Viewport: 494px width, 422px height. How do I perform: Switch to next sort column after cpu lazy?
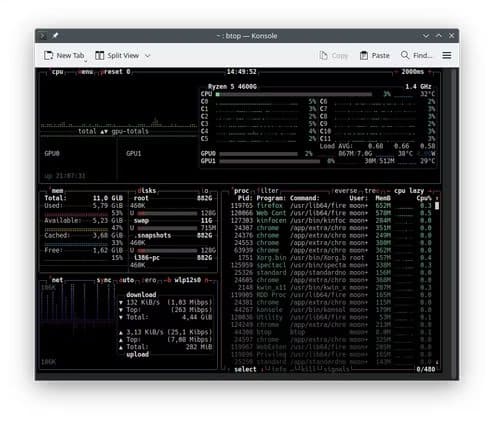click(x=430, y=191)
